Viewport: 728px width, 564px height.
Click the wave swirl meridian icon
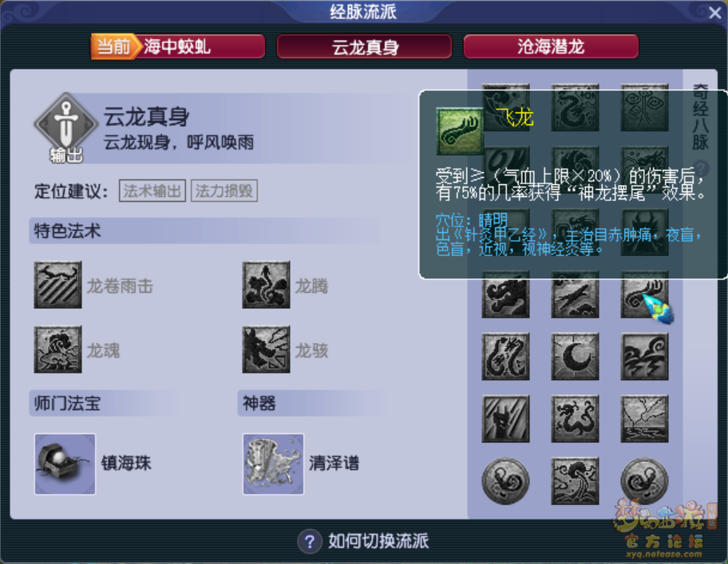point(644,357)
